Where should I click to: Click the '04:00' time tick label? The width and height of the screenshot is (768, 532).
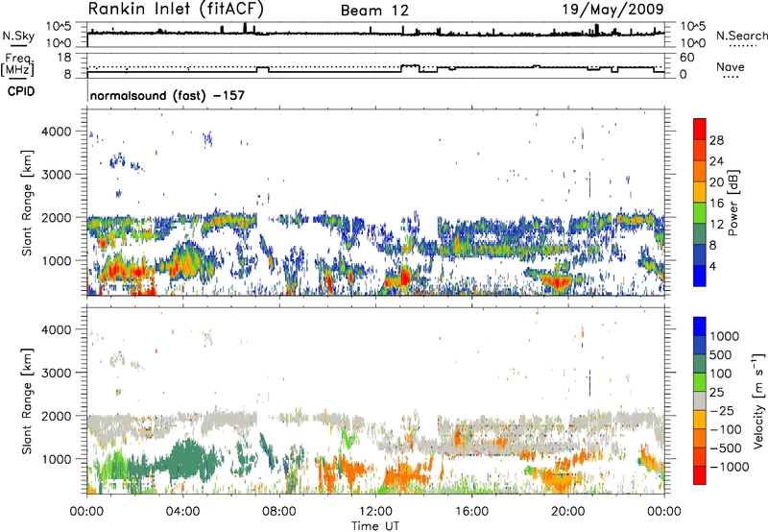[x=182, y=512]
